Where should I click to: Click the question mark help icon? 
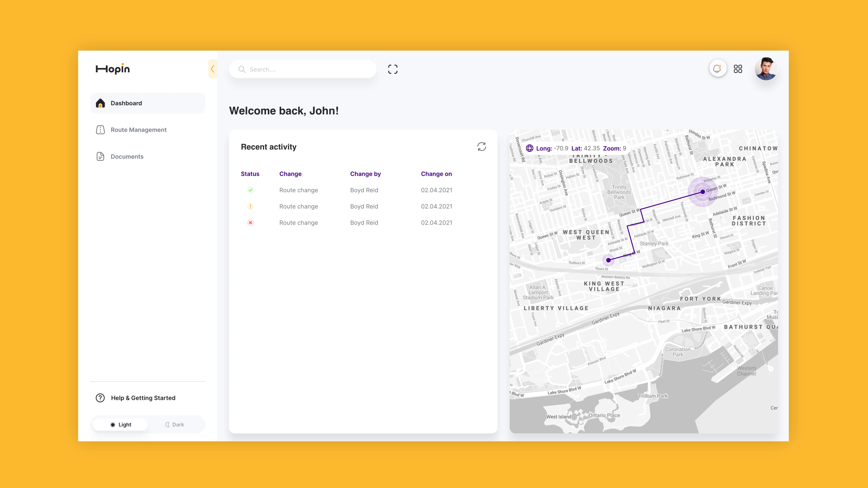click(100, 398)
